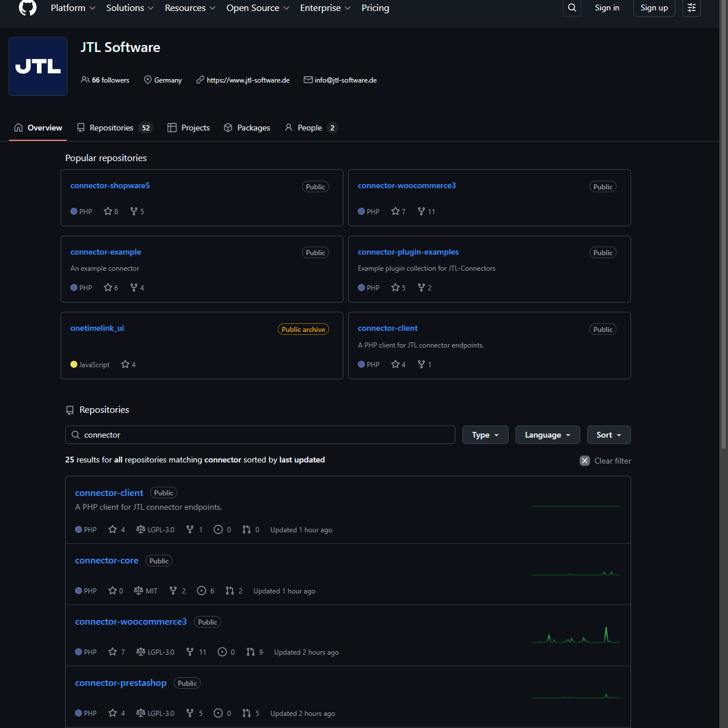Viewport: 728px width, 728px height.
Task: Click the star icon on connector-example card
Action: [x=107, y=288]
